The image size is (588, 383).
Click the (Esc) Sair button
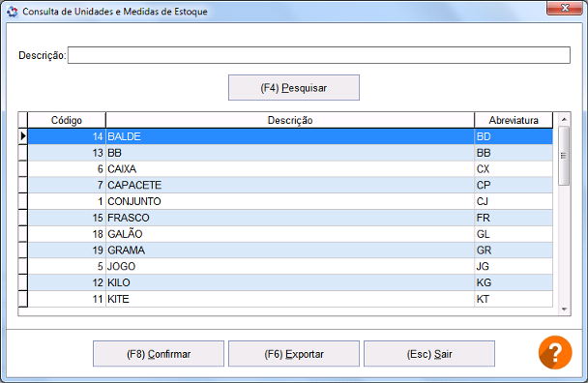429,354
